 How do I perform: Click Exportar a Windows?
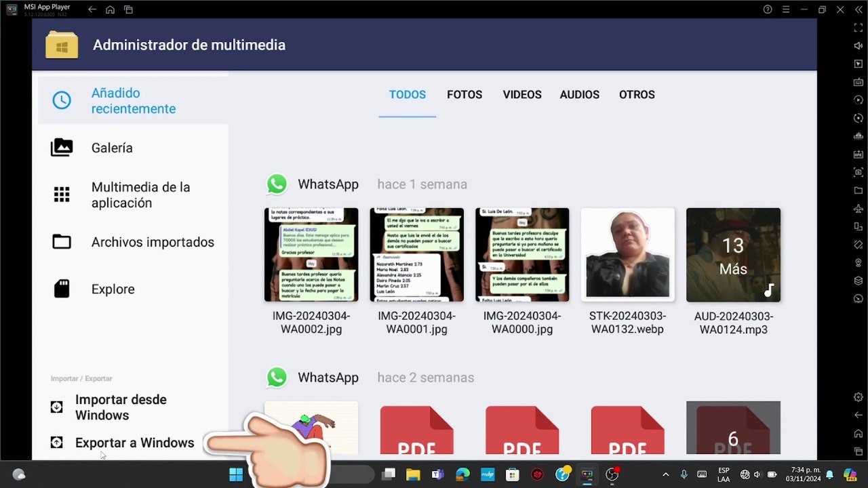click(122, 443)
